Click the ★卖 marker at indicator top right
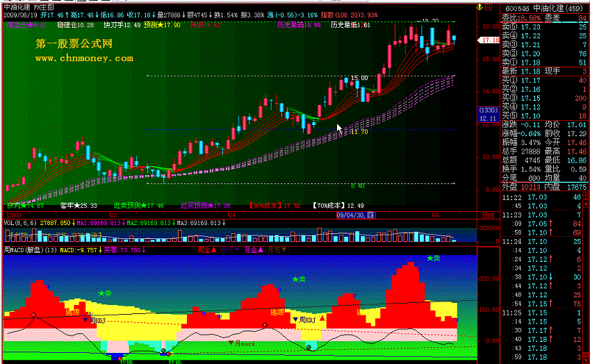This screenshot has width=590, height=364. pos(434,258)
